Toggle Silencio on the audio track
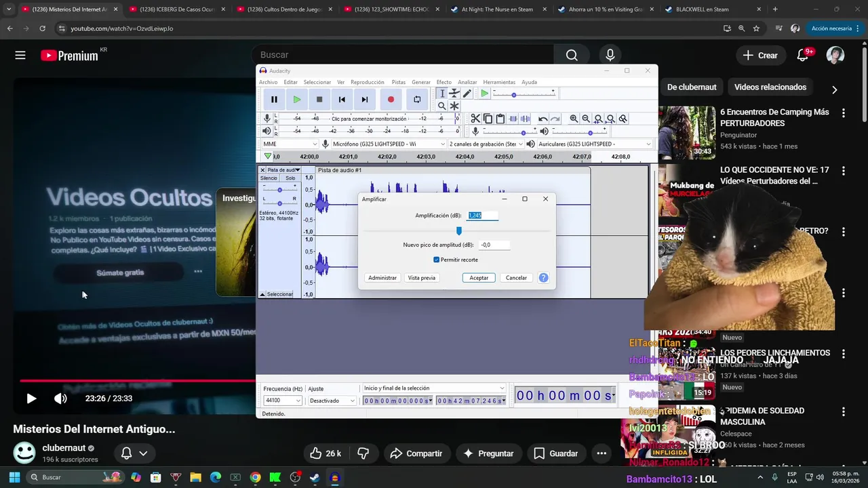This screenshot has width=868, height=488. pos(269,178)
